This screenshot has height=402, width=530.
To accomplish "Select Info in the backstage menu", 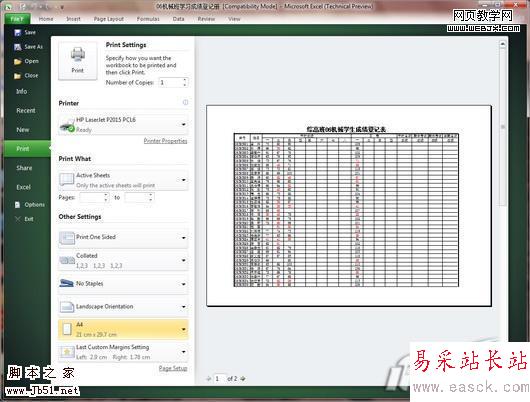I will click(22, 91).
